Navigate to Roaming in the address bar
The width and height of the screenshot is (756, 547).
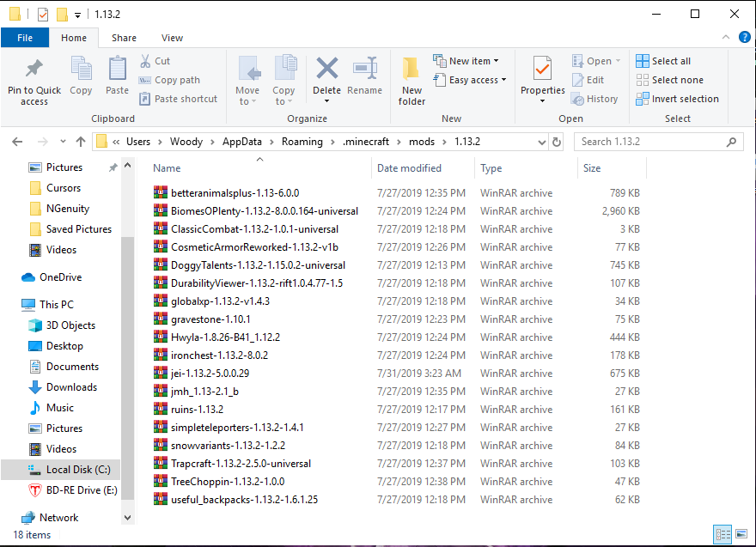(x=302, y=142)
